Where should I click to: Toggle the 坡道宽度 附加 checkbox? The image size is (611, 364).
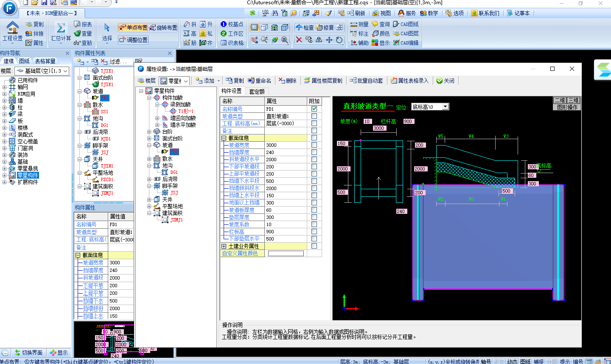tap(314, 145)
